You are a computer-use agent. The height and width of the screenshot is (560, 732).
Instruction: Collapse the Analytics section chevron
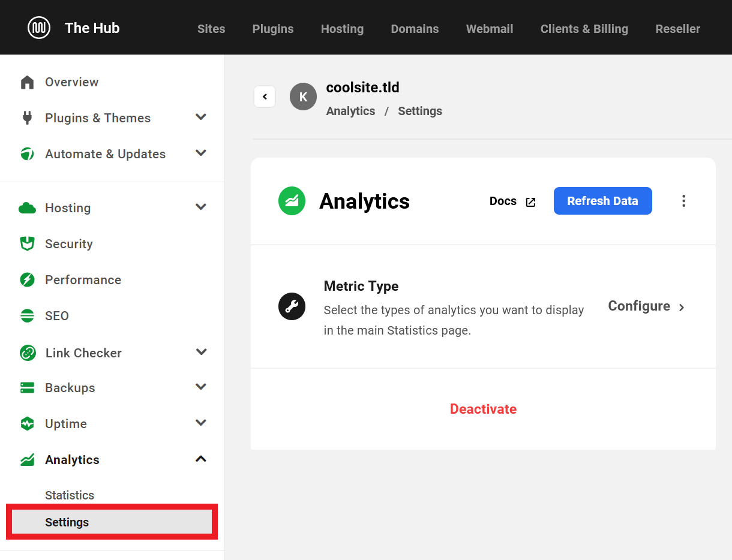click(x=201, y=459)
